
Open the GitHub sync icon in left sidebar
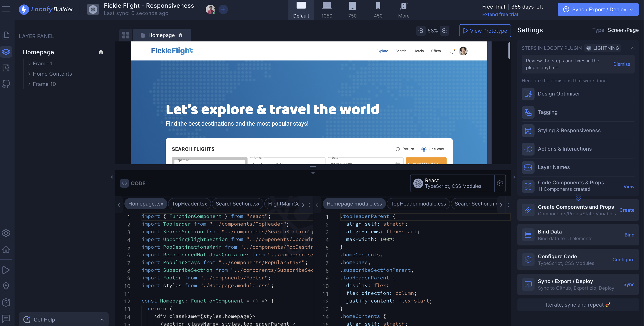tap(6, 84)
